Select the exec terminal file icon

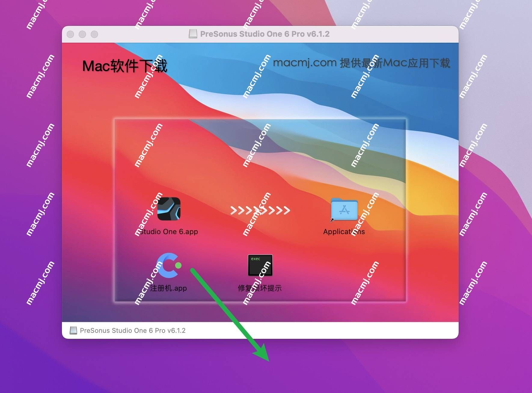point(260,265)
